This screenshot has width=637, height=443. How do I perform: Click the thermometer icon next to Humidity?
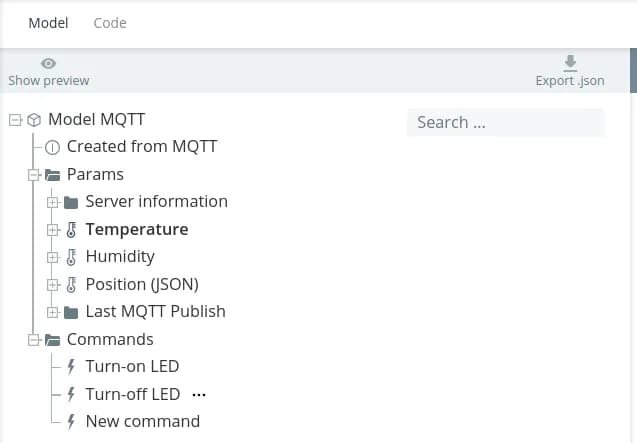pyautogui.click(x=71, y=256)
